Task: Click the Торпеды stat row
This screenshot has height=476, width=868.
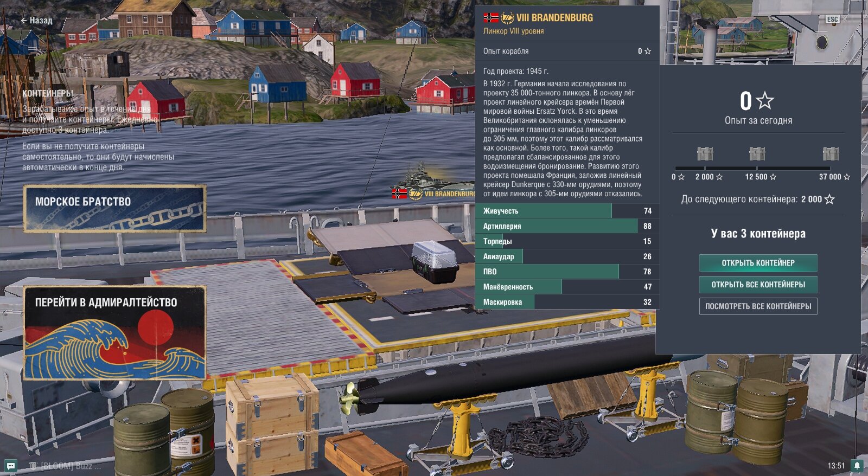Action: [x=567, y=241]
